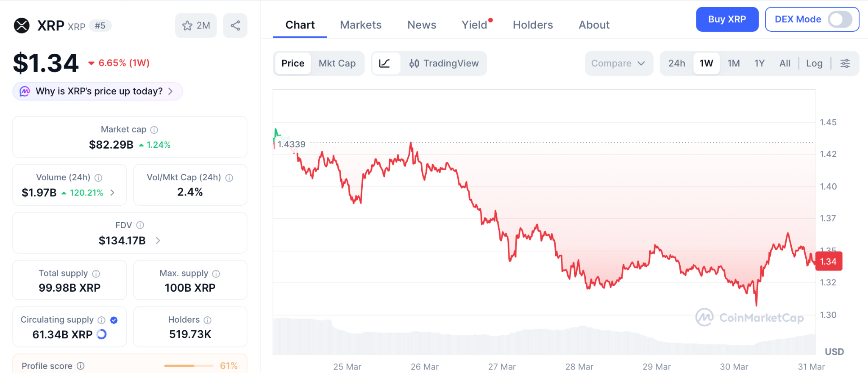
Task: Click the star watchlist icon
Action: tap(187, 26)
